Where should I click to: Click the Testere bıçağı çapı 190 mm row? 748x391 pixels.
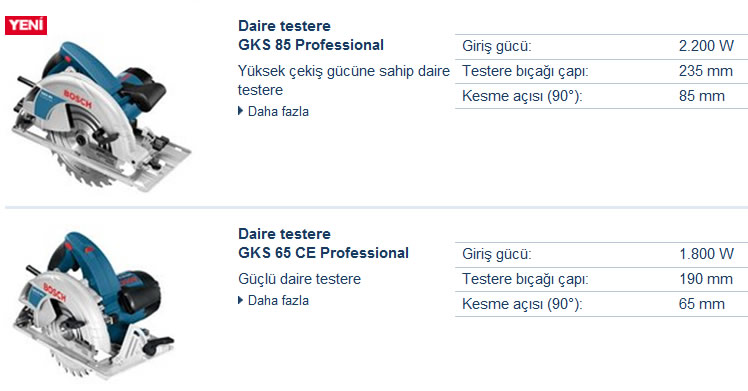602,279
